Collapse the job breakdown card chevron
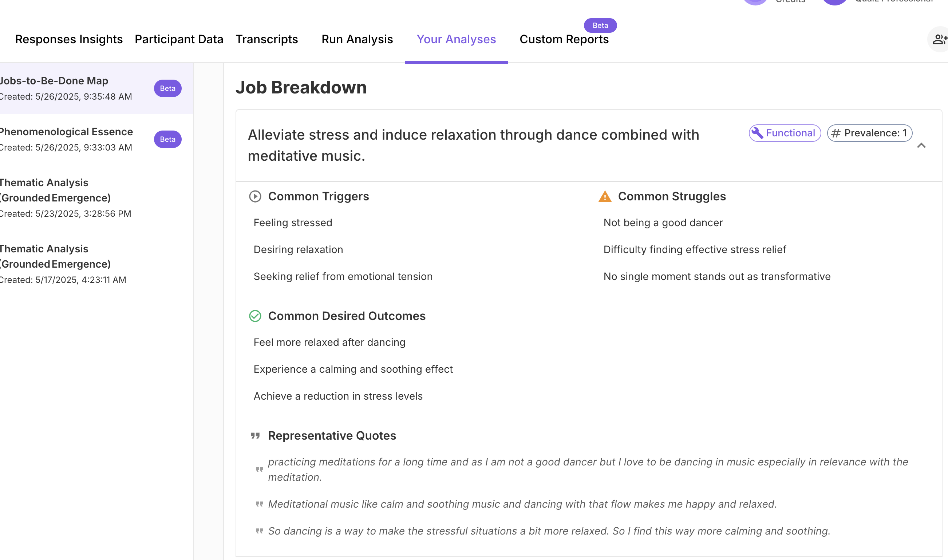This screenshot has height=560, width=948. coord(921,146)
